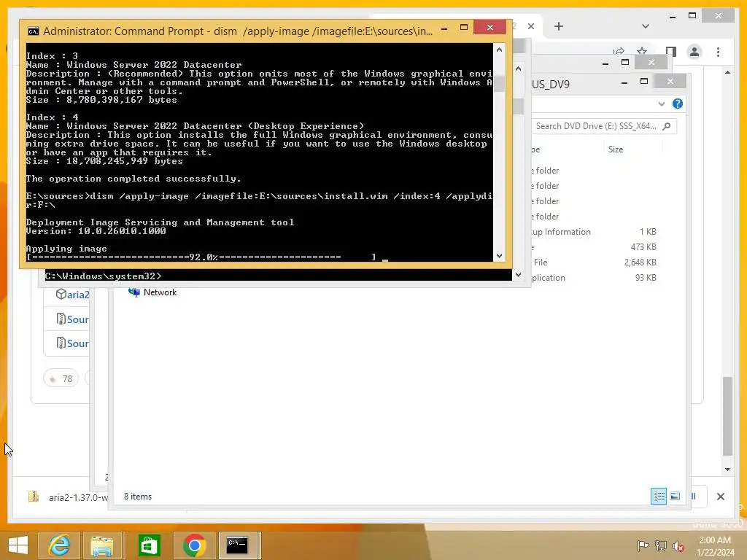Select the 2,648 KB file row
Viewport: 747px width, 560px height.
594,262
